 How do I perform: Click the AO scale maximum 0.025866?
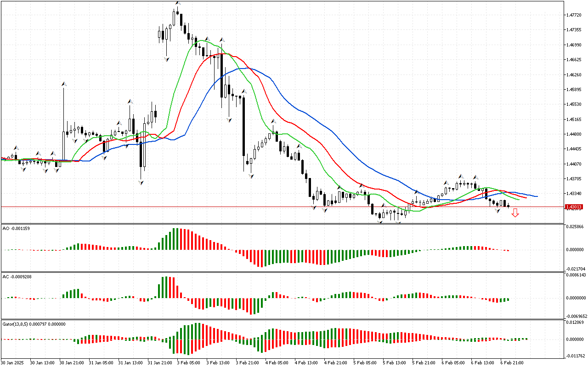(575, 227)
